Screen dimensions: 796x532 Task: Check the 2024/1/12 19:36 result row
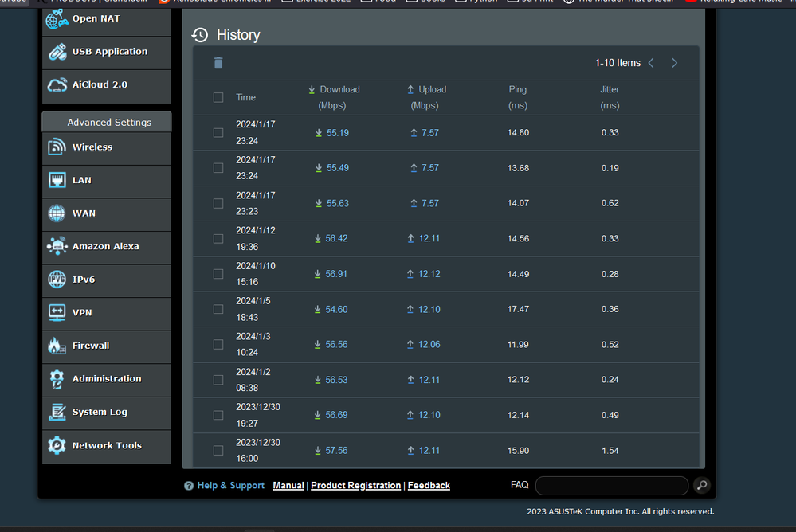pyautogui.click(x=218, y=239)
